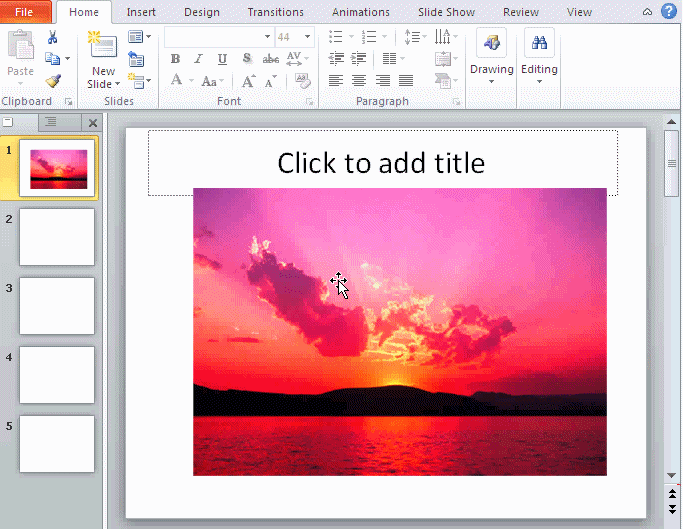Click the Copy icon in Clipboard
Viewport: 683px width, 529px height.
(53, 59)
